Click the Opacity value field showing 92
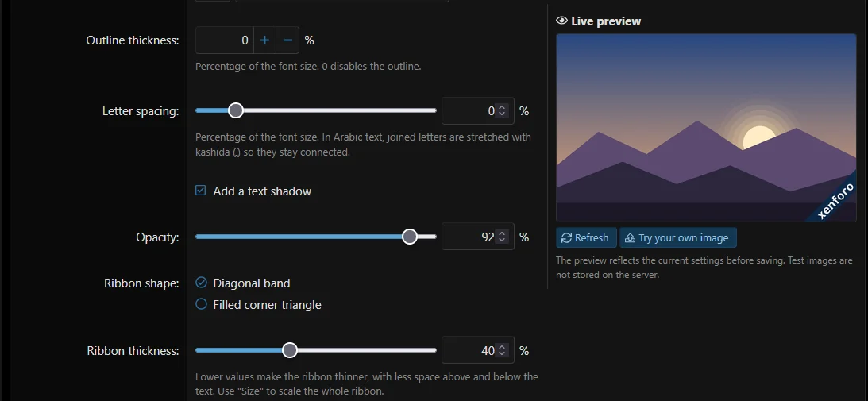 click(x=478, y=237)
